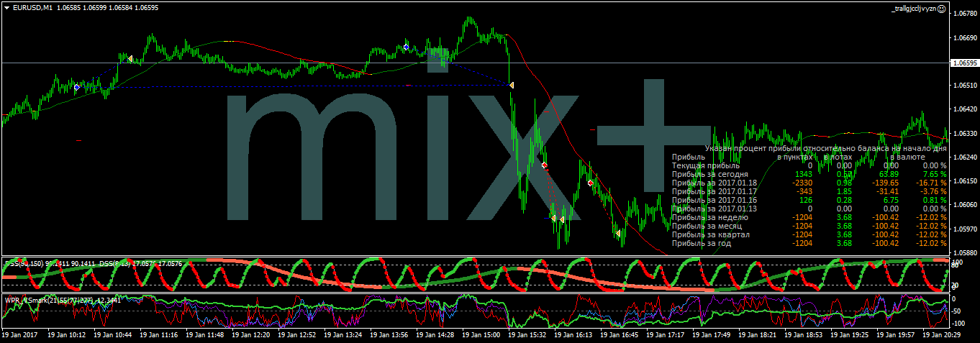The width and height of the screenshot is (980, 343).
Task: Click the _trallgjccljvyzn expert advisor name
Action: coord(912,8)
